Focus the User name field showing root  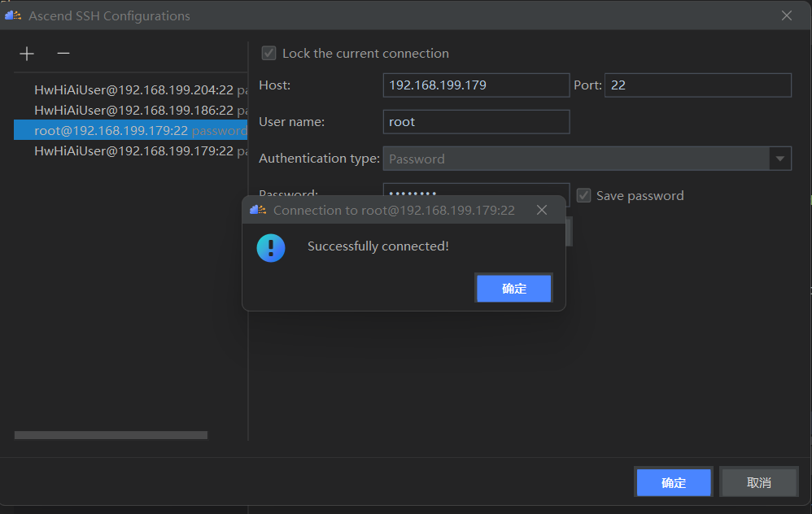tap(476, 122)
